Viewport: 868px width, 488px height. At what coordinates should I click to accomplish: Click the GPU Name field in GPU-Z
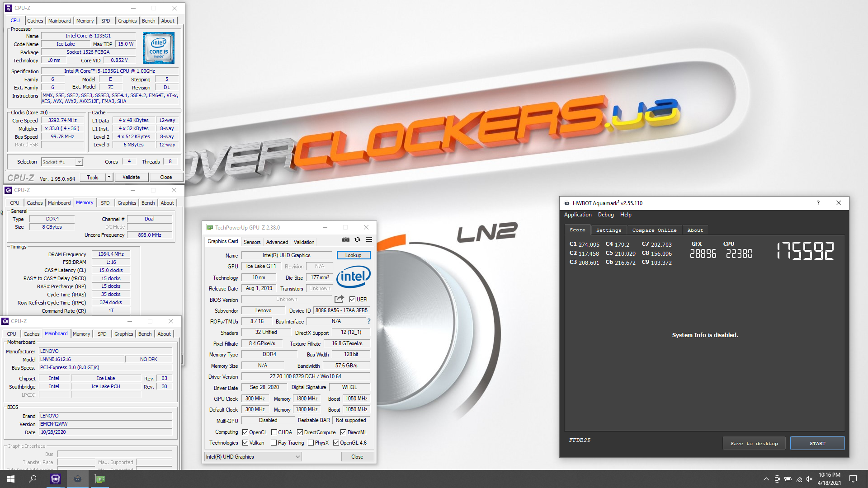(x=287, y=255)
